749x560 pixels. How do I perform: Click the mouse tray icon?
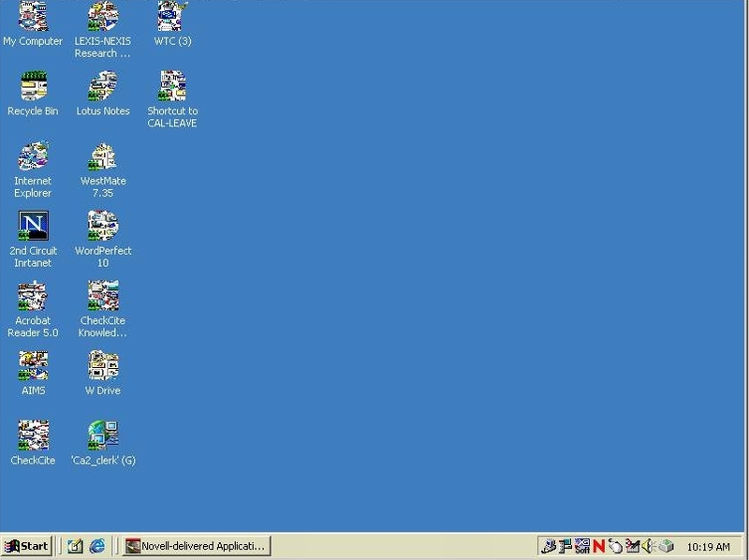coord(615,546)
